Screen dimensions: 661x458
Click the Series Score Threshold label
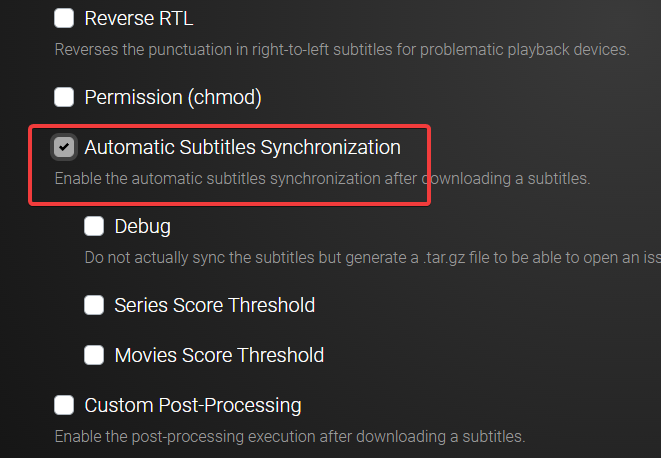click(215, 305)
